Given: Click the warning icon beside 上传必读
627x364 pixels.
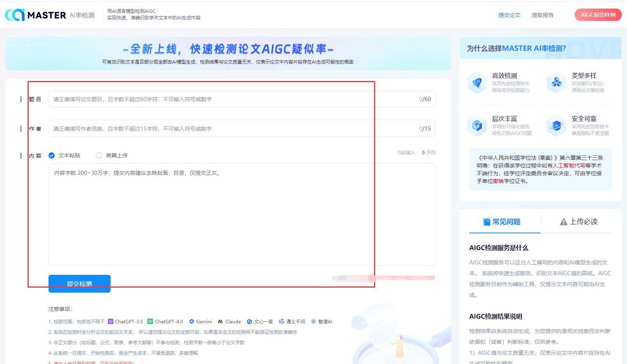Looking at the screenshot, I should tap(564, 222).
